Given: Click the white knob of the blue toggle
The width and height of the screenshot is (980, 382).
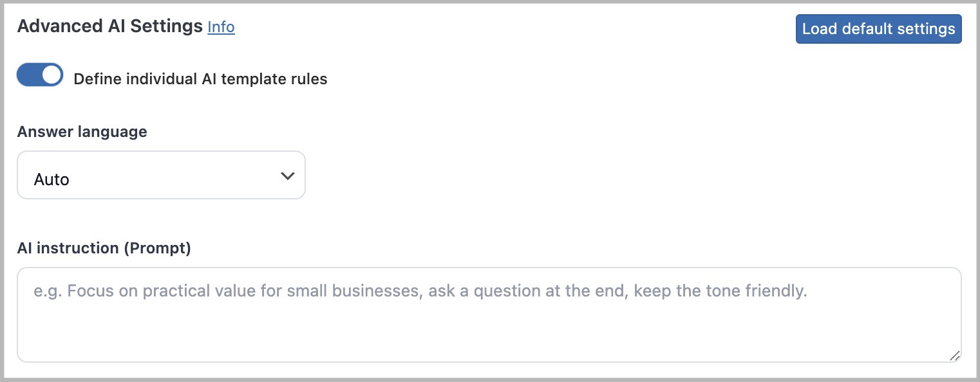Looking at the screenshot, I should pos(52,75).
